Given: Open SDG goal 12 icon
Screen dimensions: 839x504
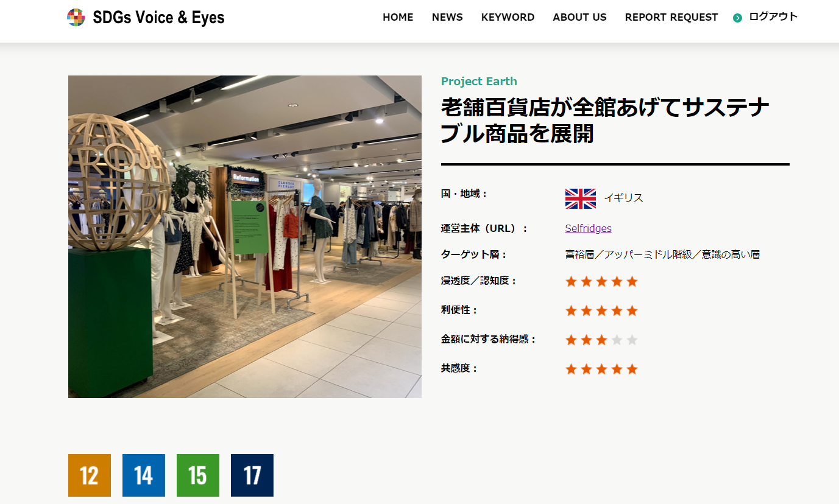Looking at the screenshot, I should [90, 475].
